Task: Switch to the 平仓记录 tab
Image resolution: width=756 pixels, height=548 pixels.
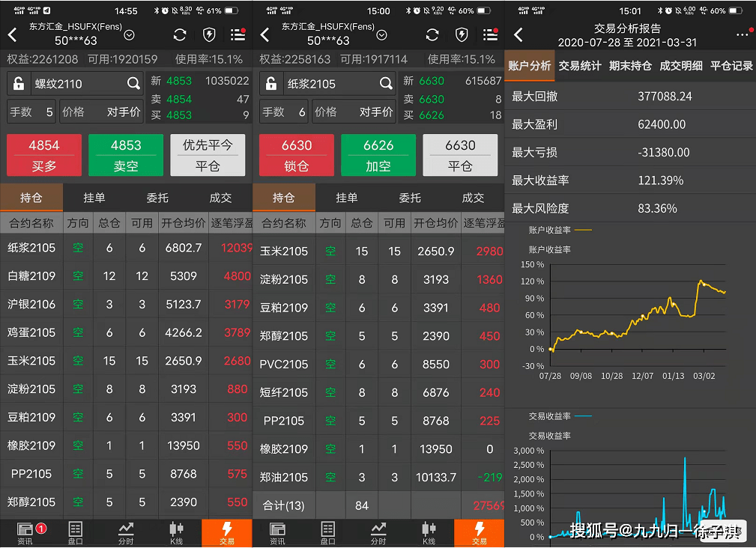Action: point(732,66)
